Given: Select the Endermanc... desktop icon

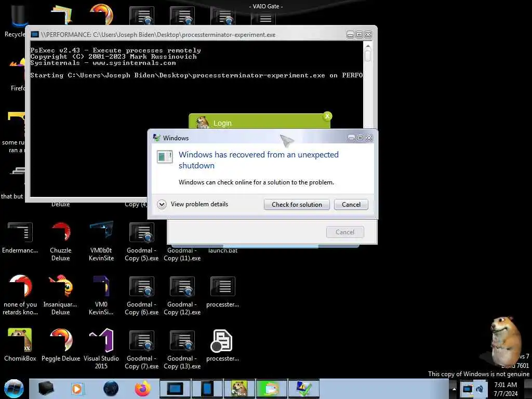Looking at the screenshot, I should pos(20,237).
